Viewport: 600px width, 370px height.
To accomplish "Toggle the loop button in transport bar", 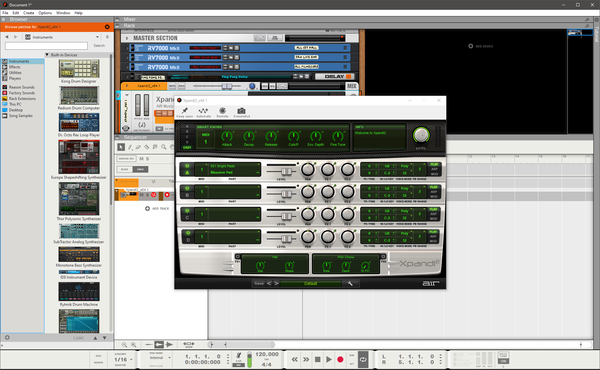I will tap(363, 359).
